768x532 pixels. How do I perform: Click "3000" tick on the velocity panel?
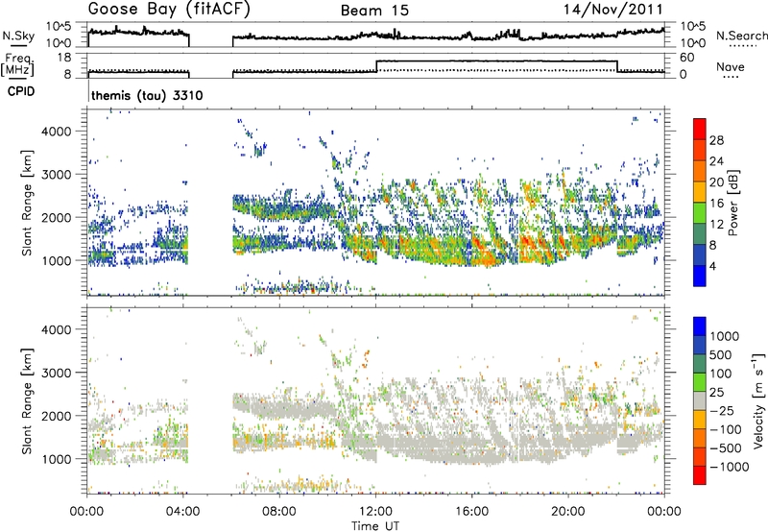coord(56,373)
